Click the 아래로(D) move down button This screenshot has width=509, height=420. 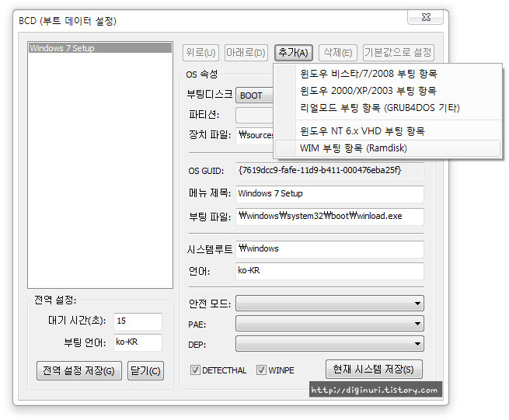(246, 53)
